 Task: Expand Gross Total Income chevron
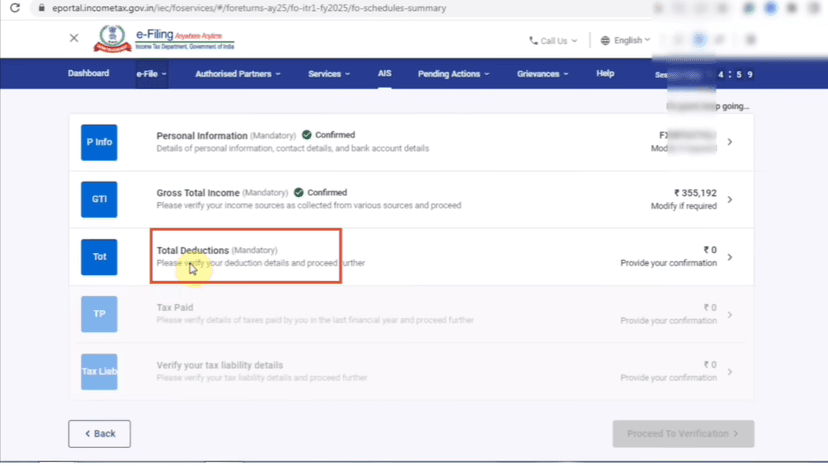pos(730,200)
